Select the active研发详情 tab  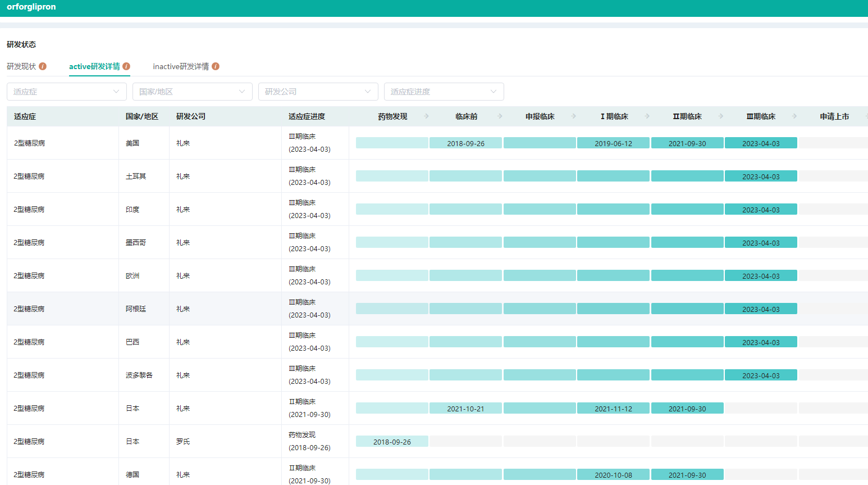[94, 66]
